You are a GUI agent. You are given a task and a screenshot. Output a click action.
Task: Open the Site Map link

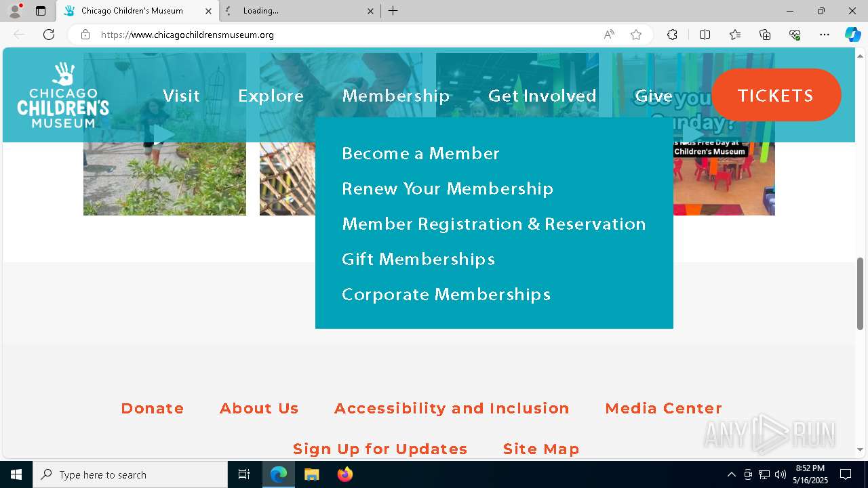pyautogui.click(x=541, y=449)
